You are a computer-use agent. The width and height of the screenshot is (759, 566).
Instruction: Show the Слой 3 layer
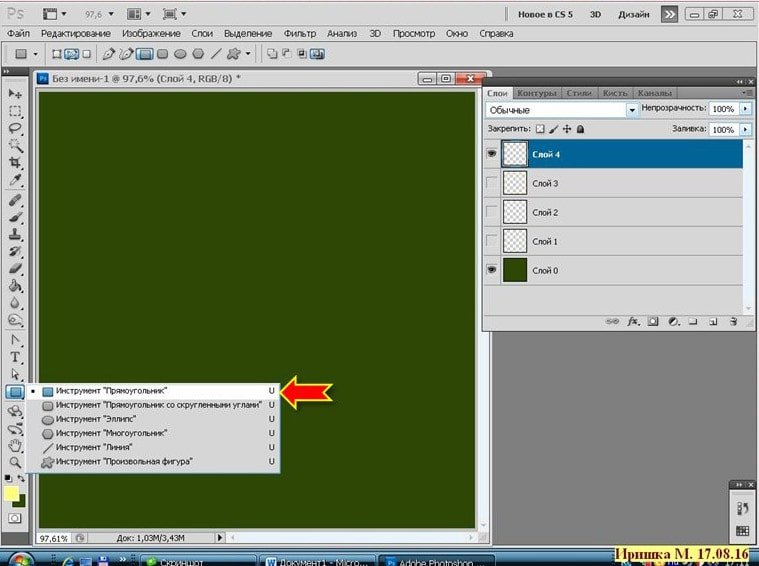[491, 183]
